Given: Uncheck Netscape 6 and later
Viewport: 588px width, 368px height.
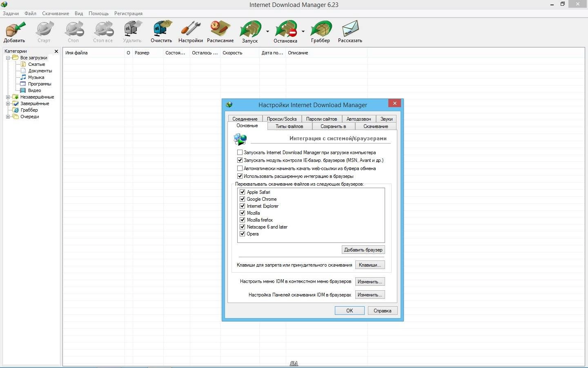Looking at the screenshot, I should click(x=243, y=227).
